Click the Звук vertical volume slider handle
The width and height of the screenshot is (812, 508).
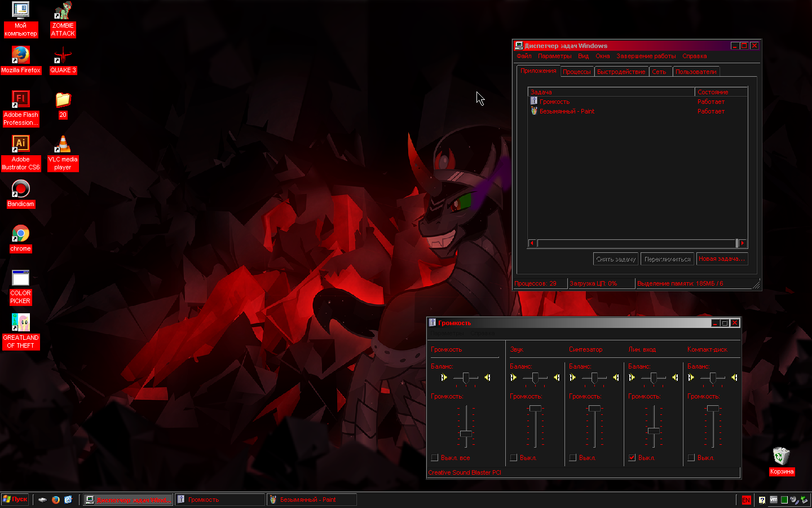[x=535, y=408]
